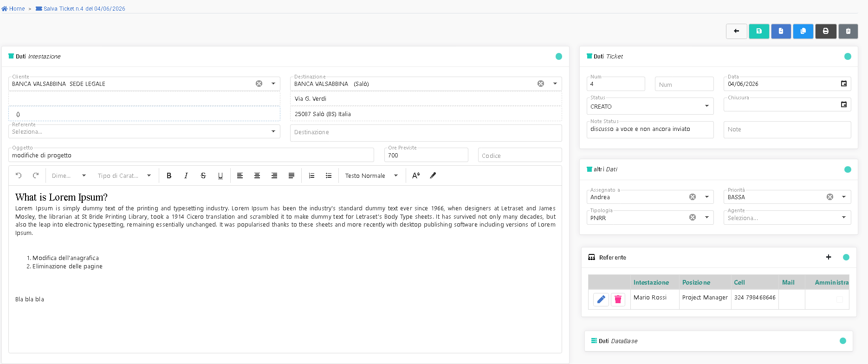Click the dark print icon button
This screenshot has height=364, width=868.
pyautogui.click(x=826, y=31)
